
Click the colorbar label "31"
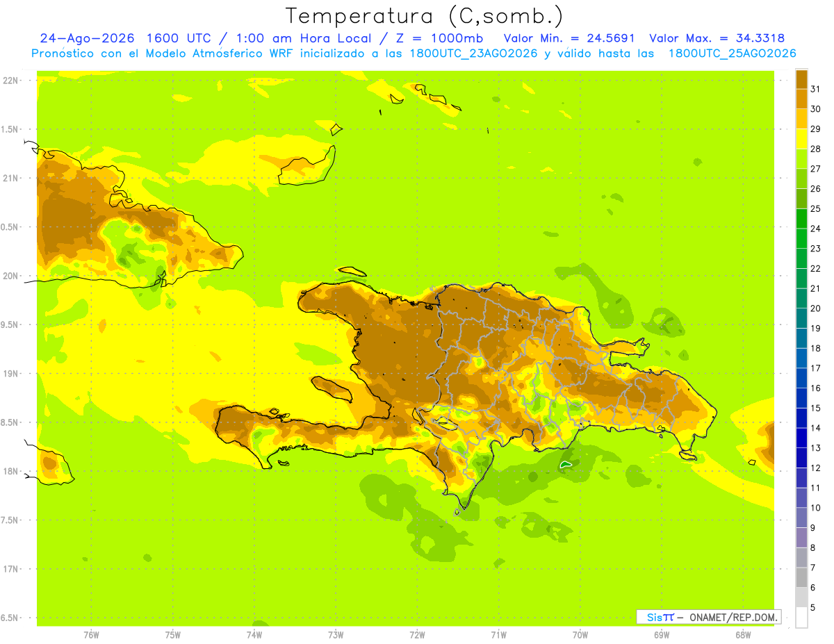tap(815, 89)
